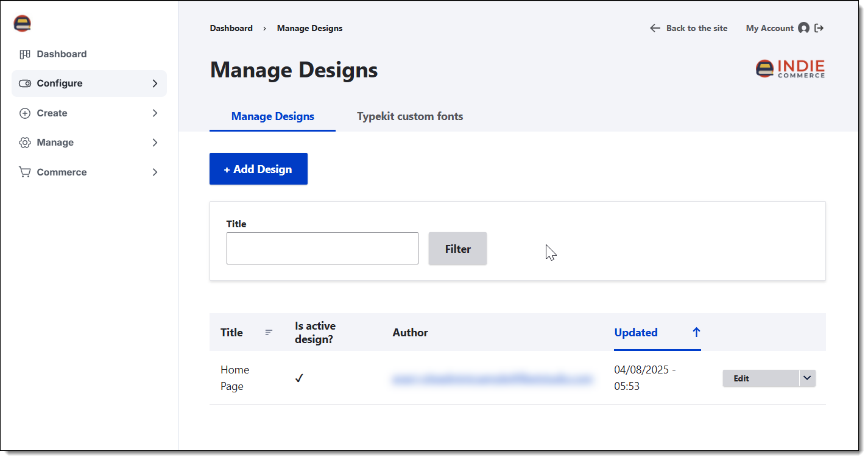Click the Title filter input field

click(x=322, y=249)
